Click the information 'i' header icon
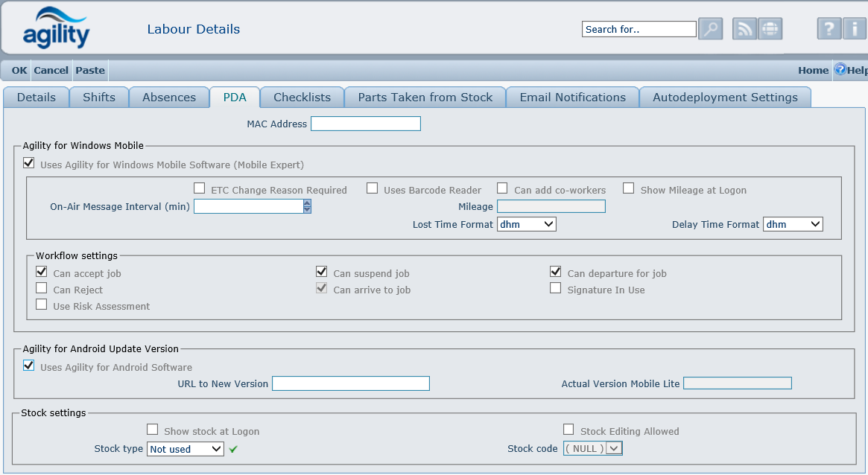The height and width of the screenshot is (475, 868). point(854,29)
